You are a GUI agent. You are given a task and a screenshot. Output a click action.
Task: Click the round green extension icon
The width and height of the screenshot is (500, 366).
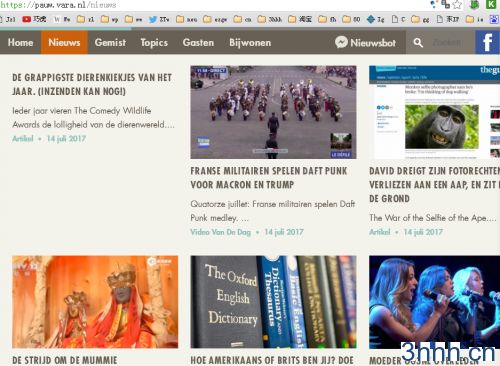point(474,4)
